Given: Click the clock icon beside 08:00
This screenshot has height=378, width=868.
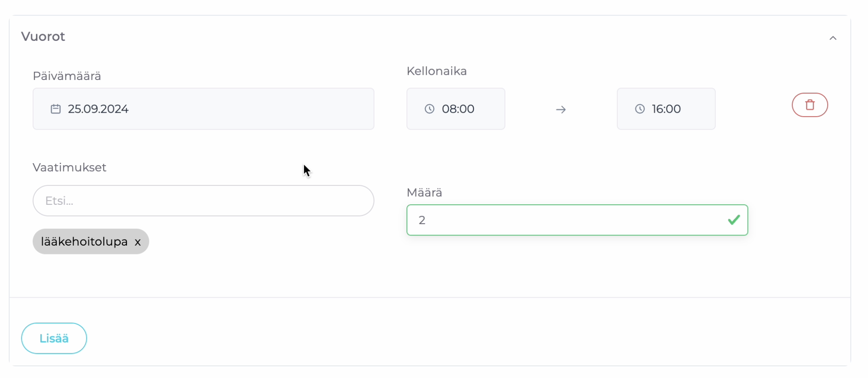Looking at the screenshot, I should [x=429, y=109].
